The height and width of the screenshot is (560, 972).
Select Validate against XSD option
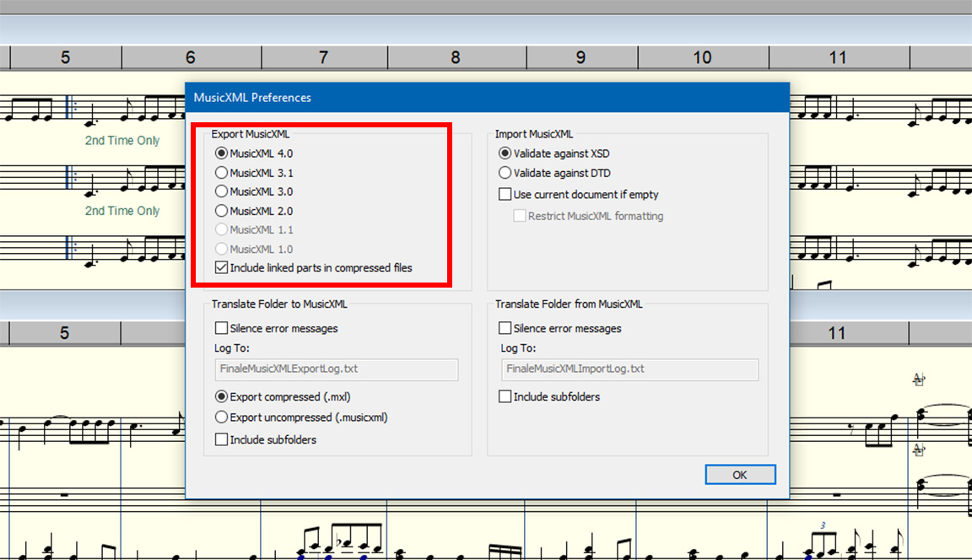click(505, 153)
